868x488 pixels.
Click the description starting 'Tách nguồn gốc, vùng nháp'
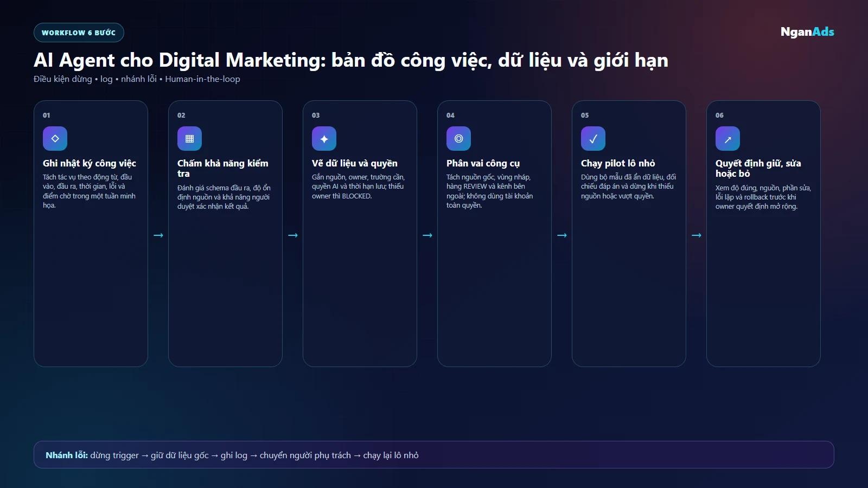point(490,191)
